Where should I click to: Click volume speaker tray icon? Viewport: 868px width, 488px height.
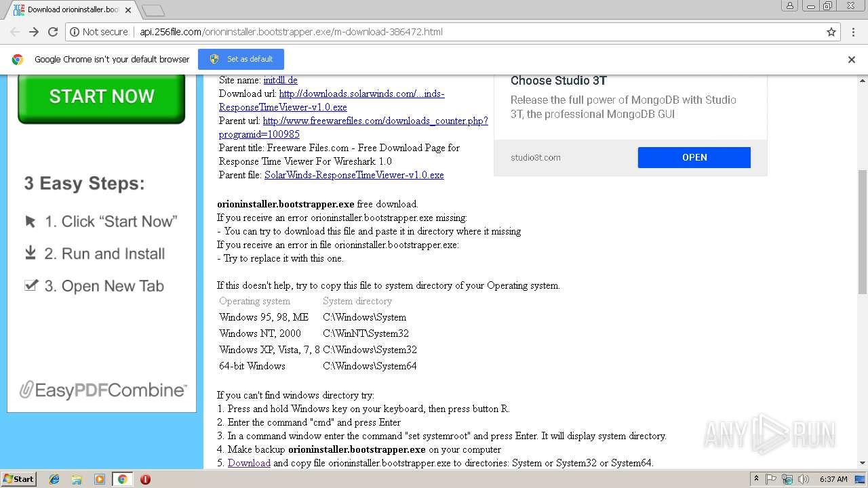tap(803, 479)
